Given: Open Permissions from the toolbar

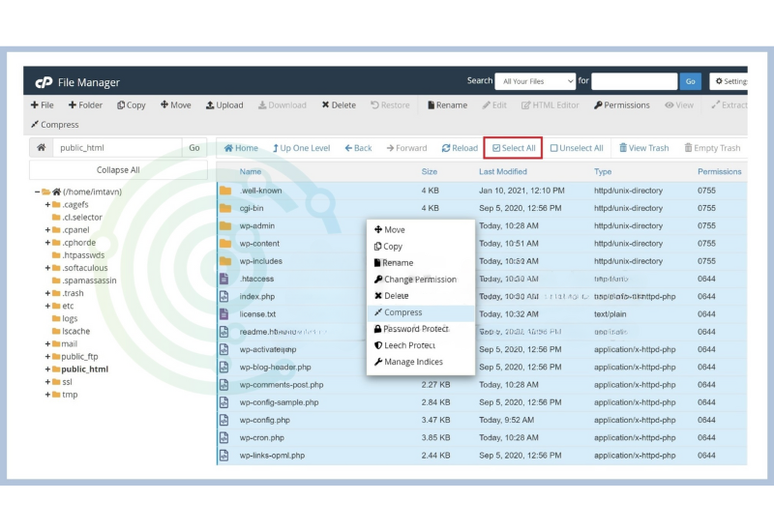Looking at the screenshot, I should (622, 105).
